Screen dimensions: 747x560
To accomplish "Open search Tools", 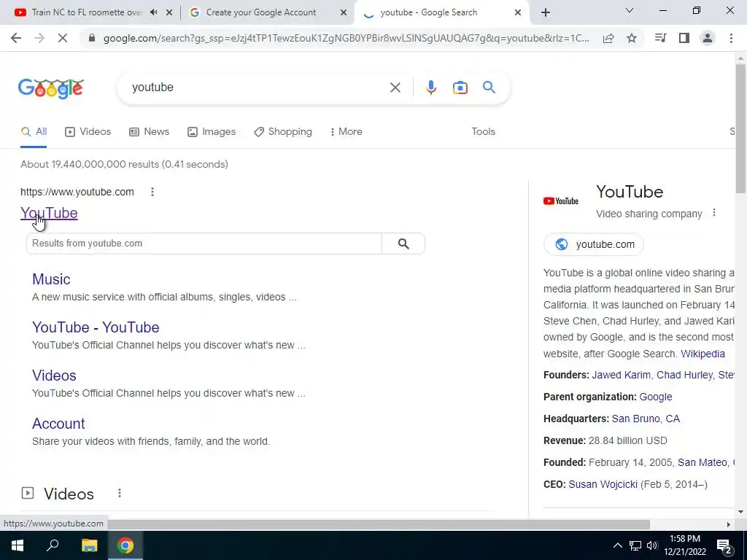I will (x=483, y=132).
